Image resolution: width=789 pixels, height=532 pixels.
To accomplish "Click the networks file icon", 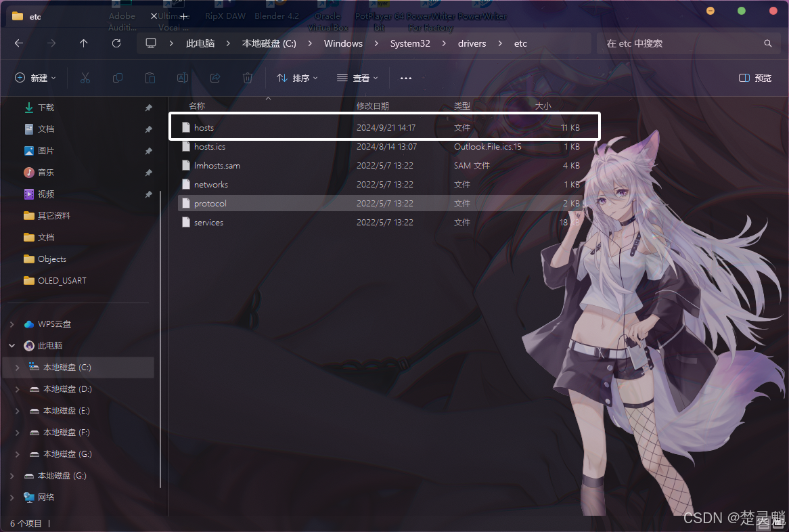I will [186, 185].
